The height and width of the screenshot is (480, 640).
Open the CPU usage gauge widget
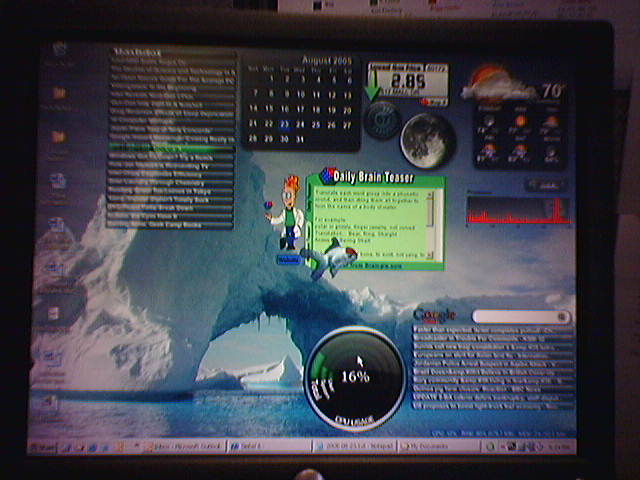click(x=355, y=377)
